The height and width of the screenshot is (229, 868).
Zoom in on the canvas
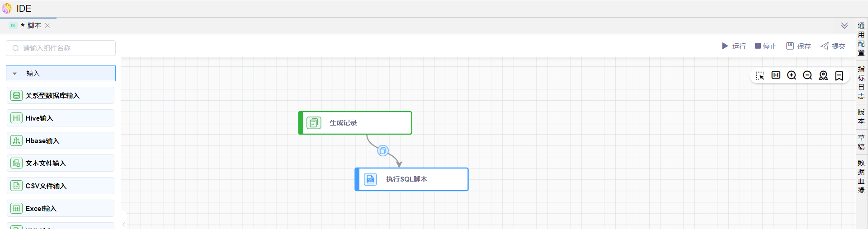click(x=792, y=75)
